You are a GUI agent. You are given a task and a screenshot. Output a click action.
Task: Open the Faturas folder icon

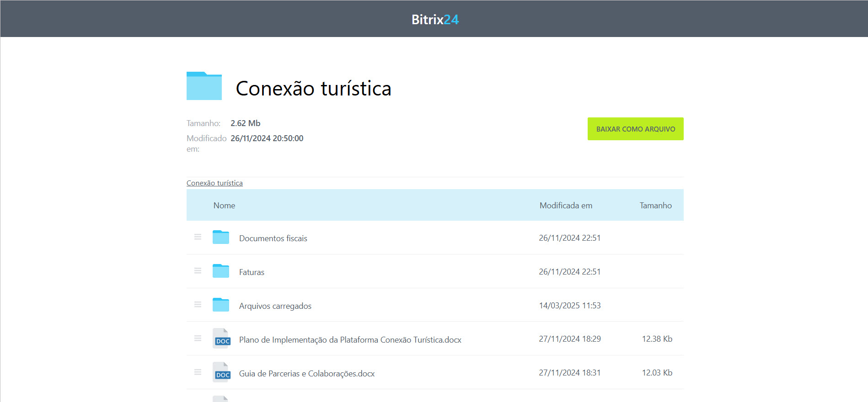(x=221, y=271)
